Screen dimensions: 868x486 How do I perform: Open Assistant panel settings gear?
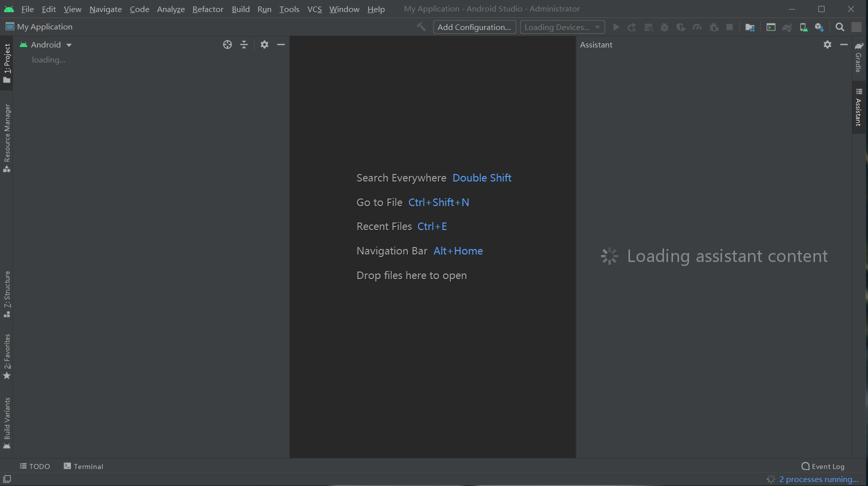(x=827, y=44)
